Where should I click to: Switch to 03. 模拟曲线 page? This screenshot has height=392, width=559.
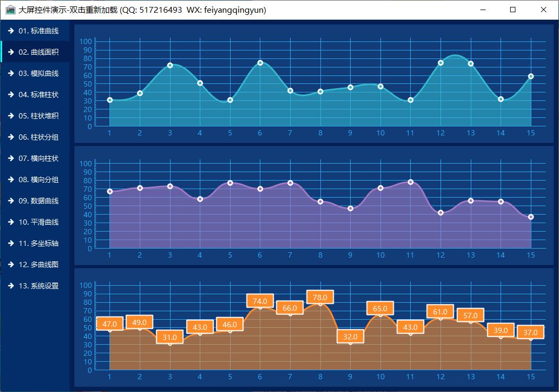(x=38, y=73)
